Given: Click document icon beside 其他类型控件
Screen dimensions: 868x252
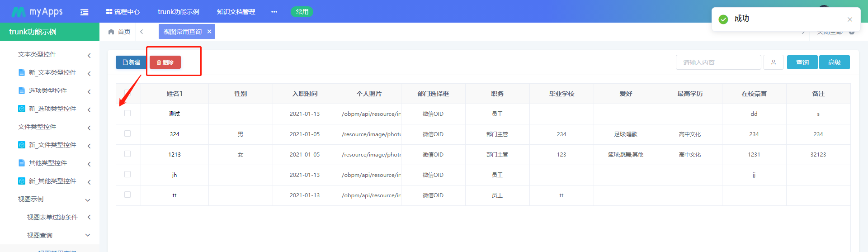Looking at the screenshot, I should coord(21,163).
